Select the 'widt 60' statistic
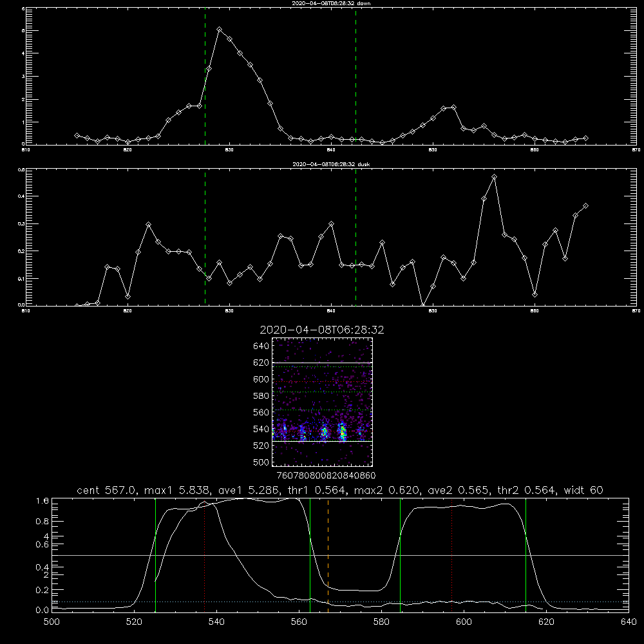The image size is (644, 644). [583, 490]
